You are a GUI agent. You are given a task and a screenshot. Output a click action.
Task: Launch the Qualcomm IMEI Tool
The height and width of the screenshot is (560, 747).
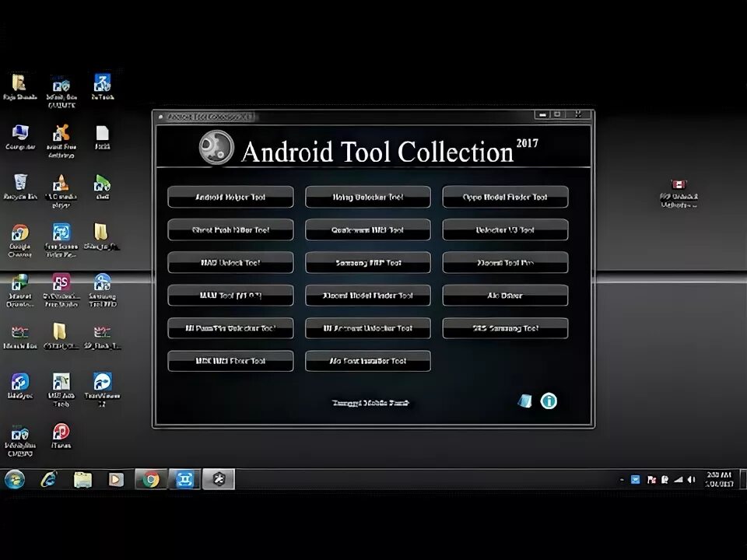tap(368, 230)
